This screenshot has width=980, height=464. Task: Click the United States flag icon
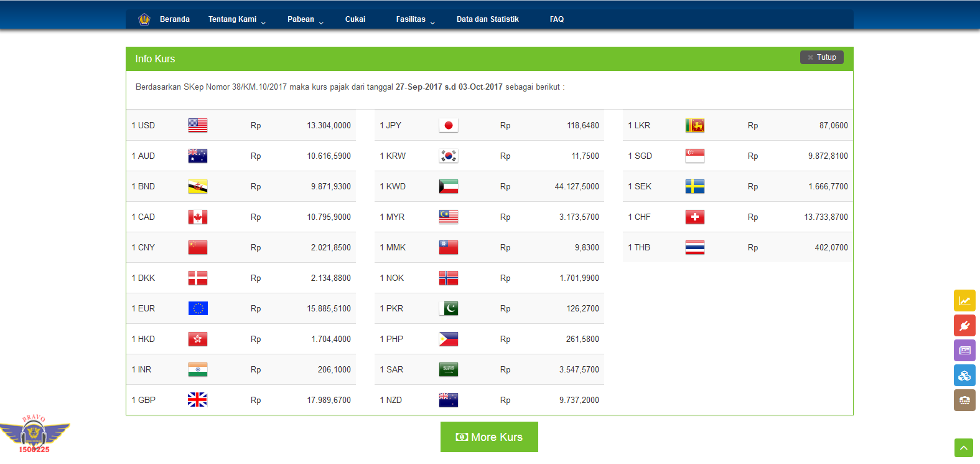point(198,125)
